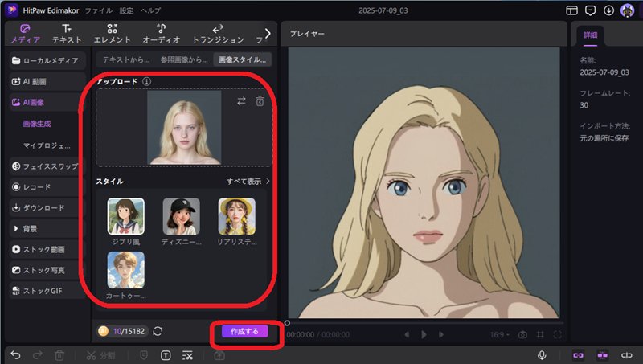Click the 分割 split tool
The height and width of the screenshot is (364, 643).
pos(101,355)
